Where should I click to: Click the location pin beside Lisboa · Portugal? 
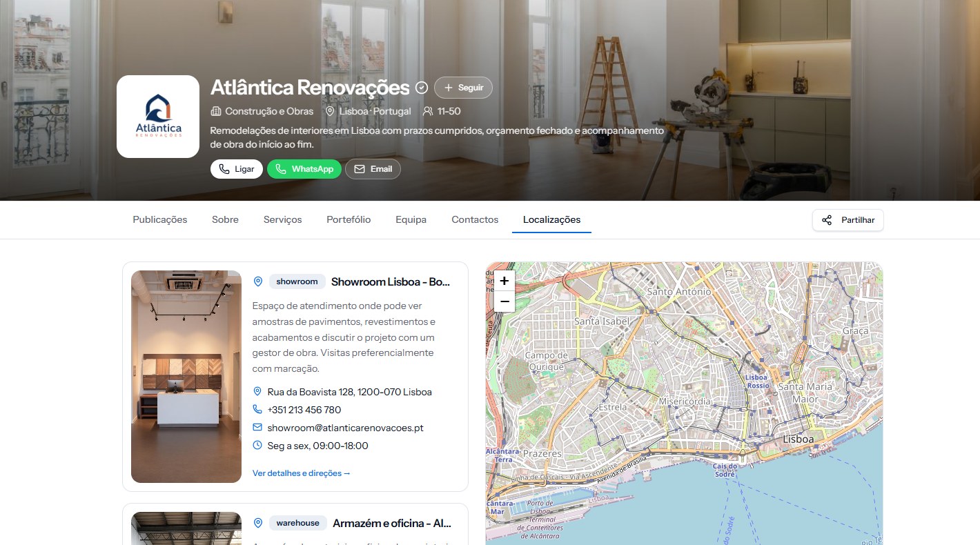330,111
